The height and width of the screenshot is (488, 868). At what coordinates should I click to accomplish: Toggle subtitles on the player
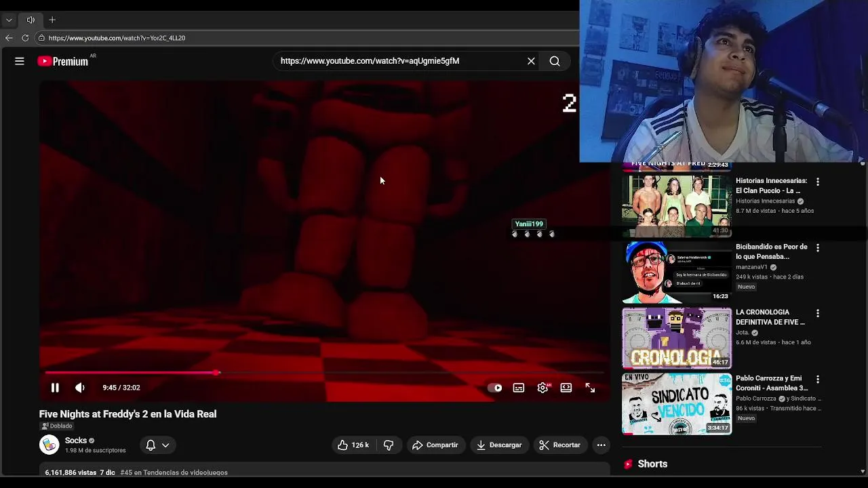[519, 388]
